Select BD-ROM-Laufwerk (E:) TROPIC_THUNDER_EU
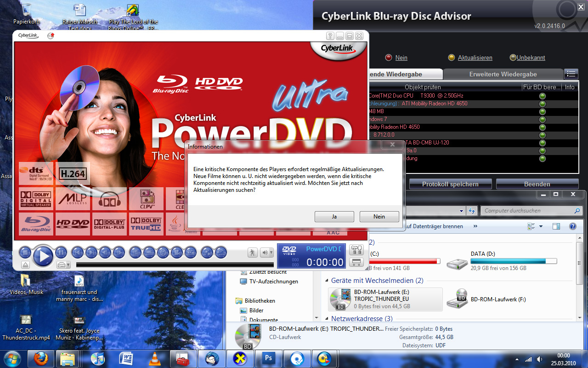 385,299
